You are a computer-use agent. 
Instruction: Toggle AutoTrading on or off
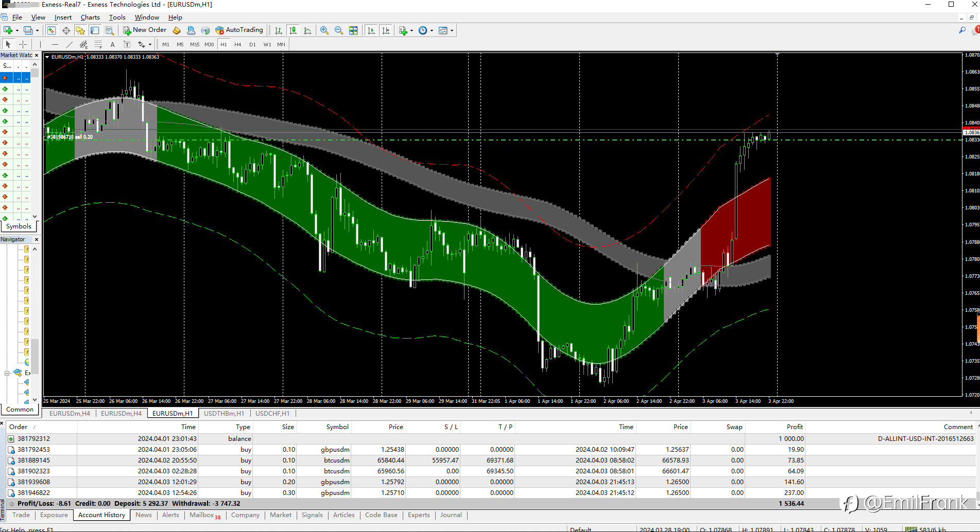(239, 30)
